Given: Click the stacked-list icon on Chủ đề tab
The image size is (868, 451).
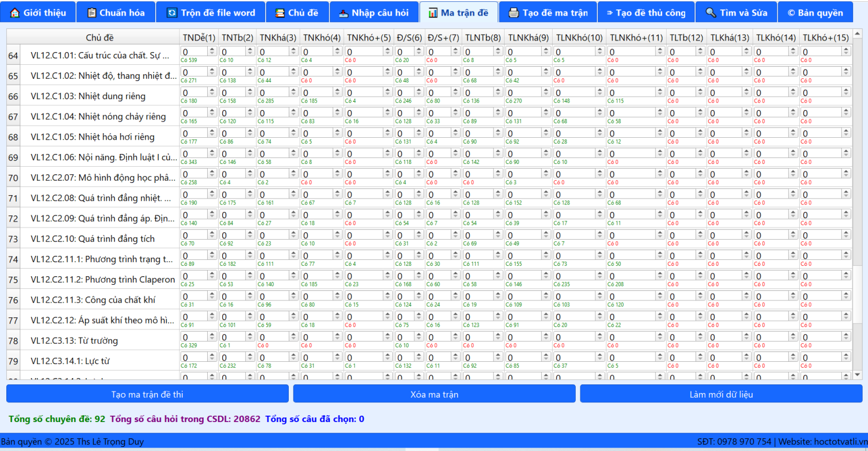Looking at the screenshot, I should (280, 13).
